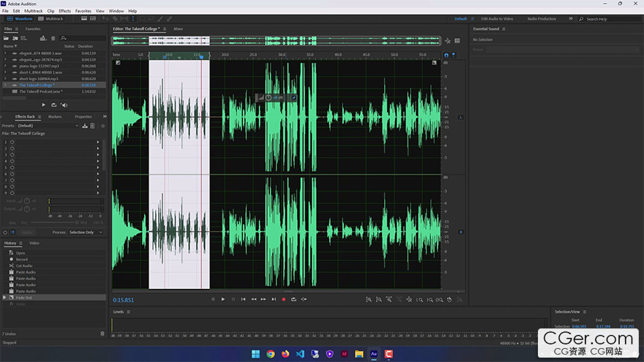
Task: Expand hidden Effects Rack panel tabs chevron
Action: pyautogui.click(x=105, y=116)
